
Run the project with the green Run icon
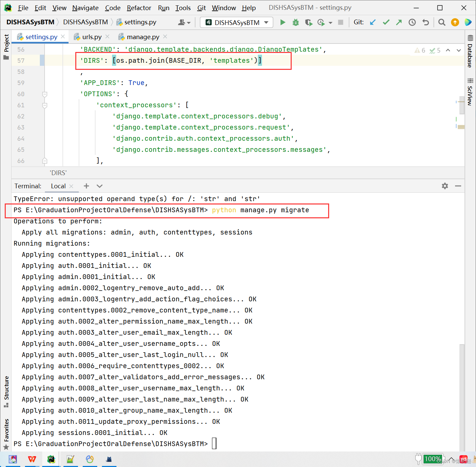[x=283, y=22]
